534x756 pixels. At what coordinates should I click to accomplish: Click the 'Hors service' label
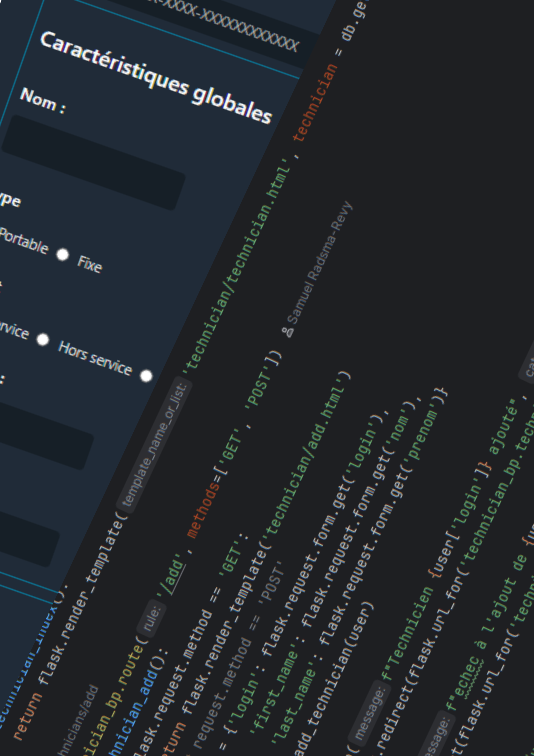click(x=95, y=358)
